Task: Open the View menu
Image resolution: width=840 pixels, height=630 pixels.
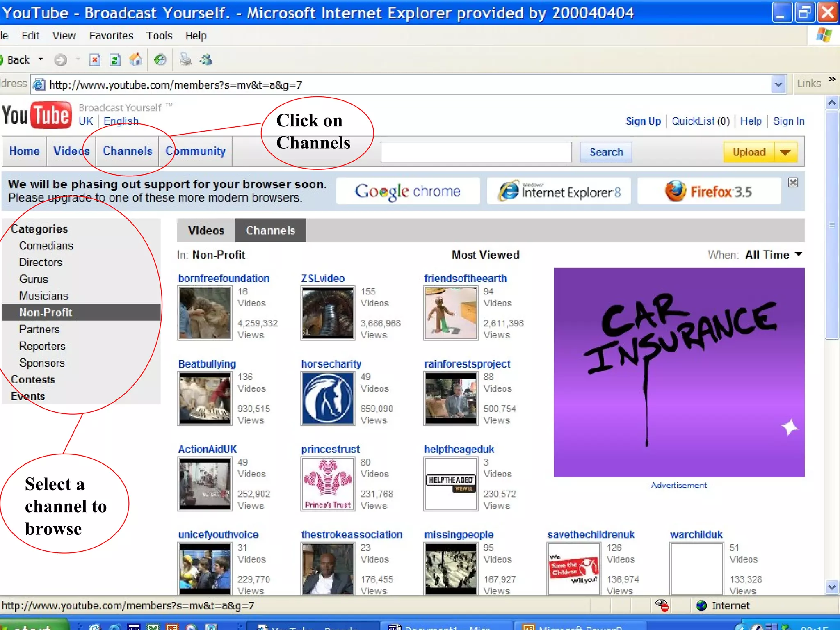Action: [64, 36]
